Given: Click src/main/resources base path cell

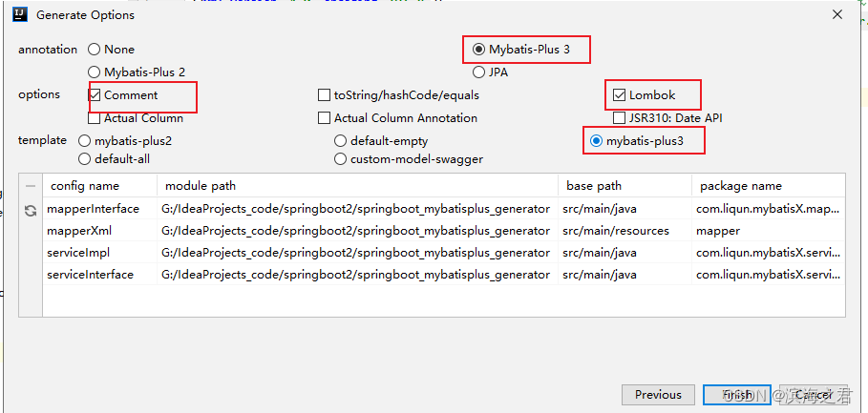Looking at the screenshot, I should click(x=625, y=231).
